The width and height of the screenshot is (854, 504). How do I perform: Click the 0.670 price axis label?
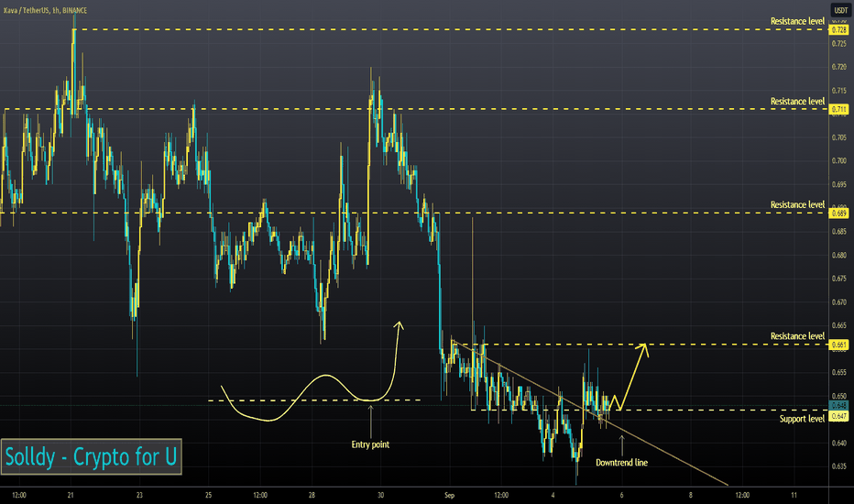click(x=839, y=301)
